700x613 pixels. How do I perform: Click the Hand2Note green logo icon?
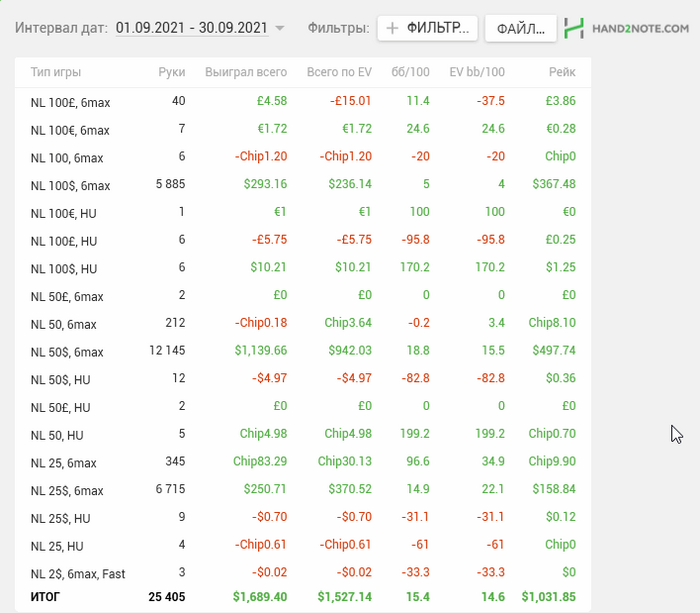(x=574, y=28)
